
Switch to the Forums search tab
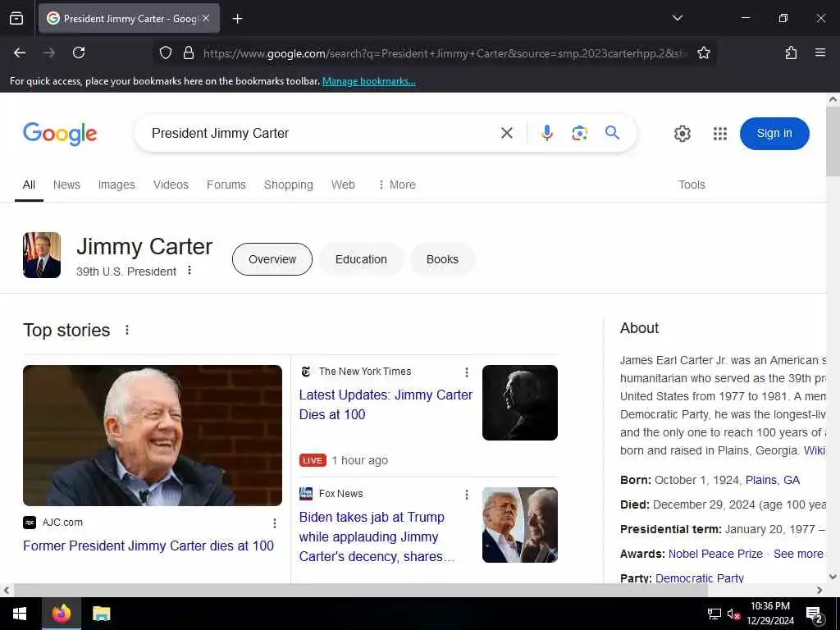(226, 185)
